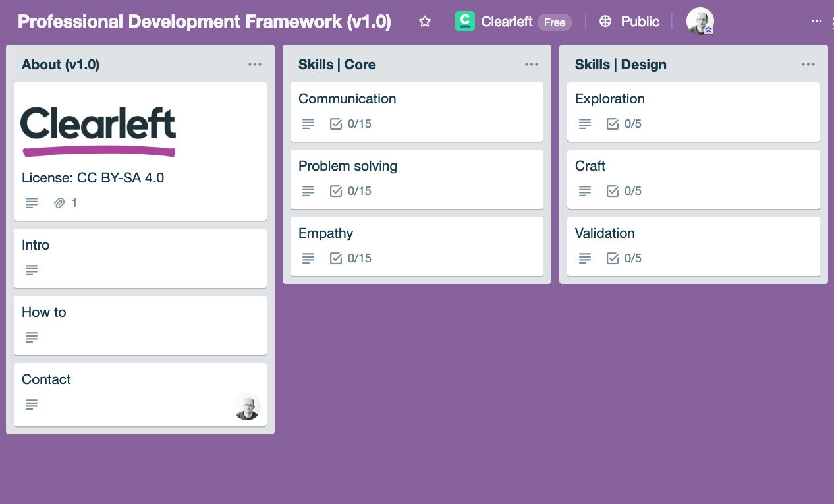
Task: Click 0/15 count on Communication card
Action: click(x=360, y=124)
